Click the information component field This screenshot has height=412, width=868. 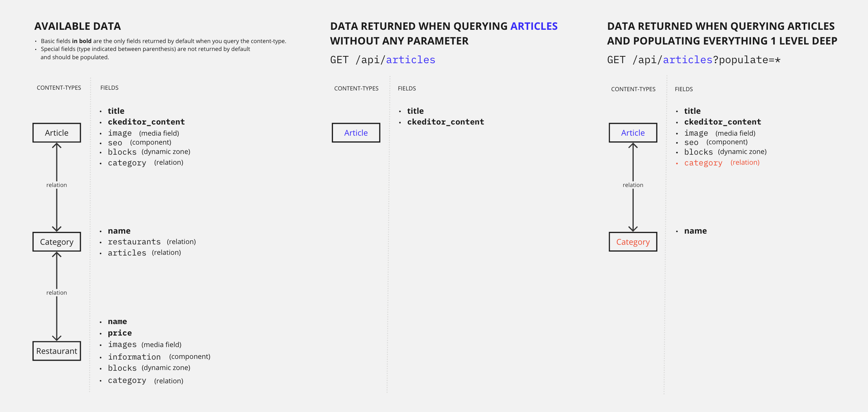134,357
